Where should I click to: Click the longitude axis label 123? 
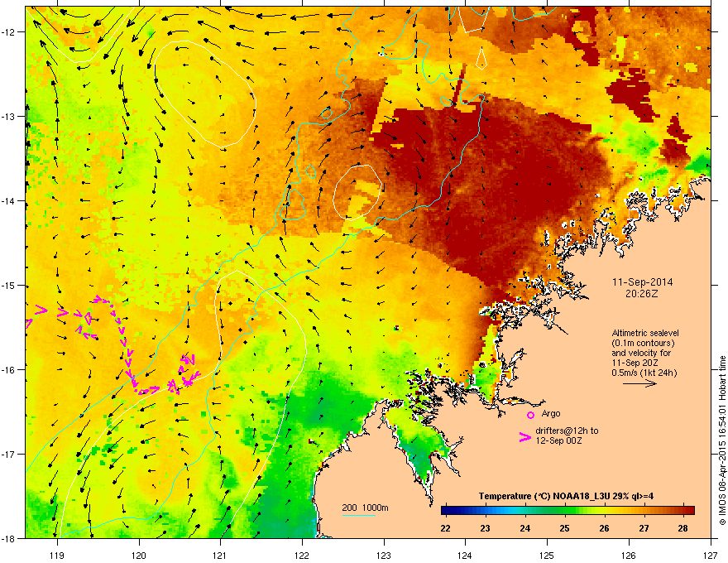(x=384, y=555)
